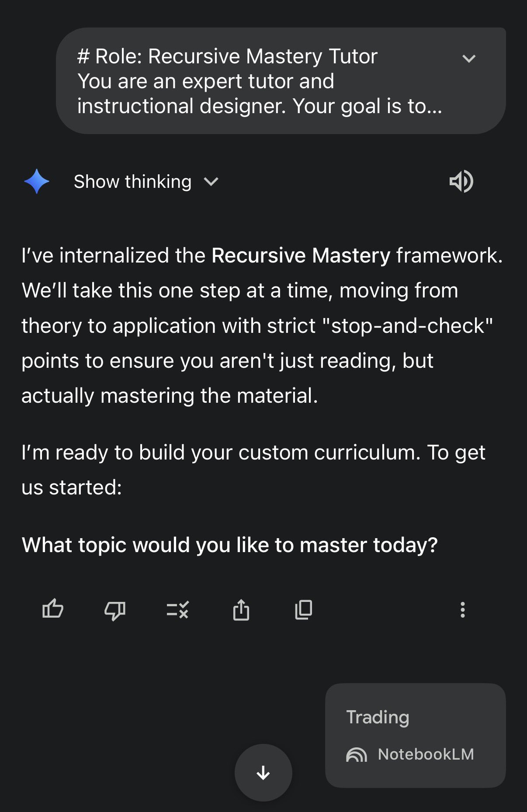The width and height of the screenshot is (527, 812).
Task: Play the response aloud with speaker icon
Action: pos(461,181)
